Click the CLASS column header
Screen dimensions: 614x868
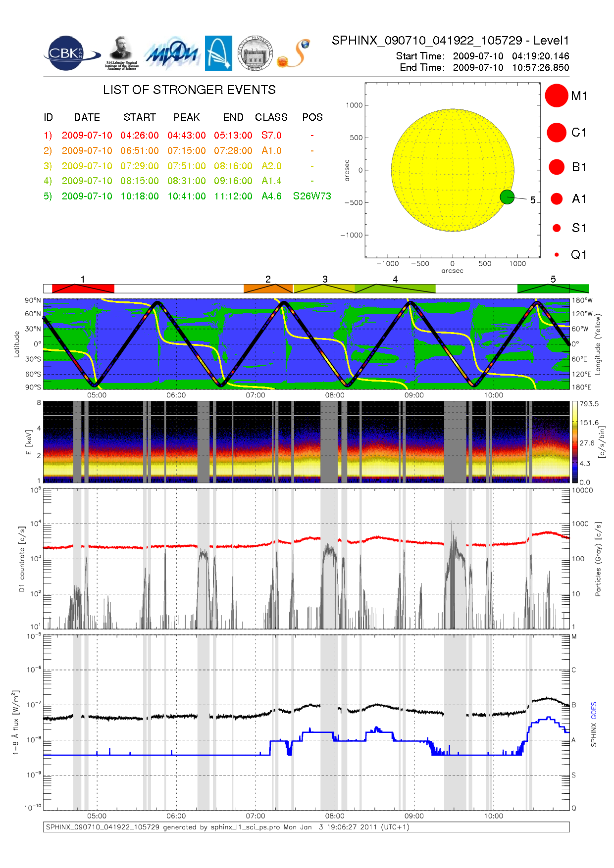271,117
